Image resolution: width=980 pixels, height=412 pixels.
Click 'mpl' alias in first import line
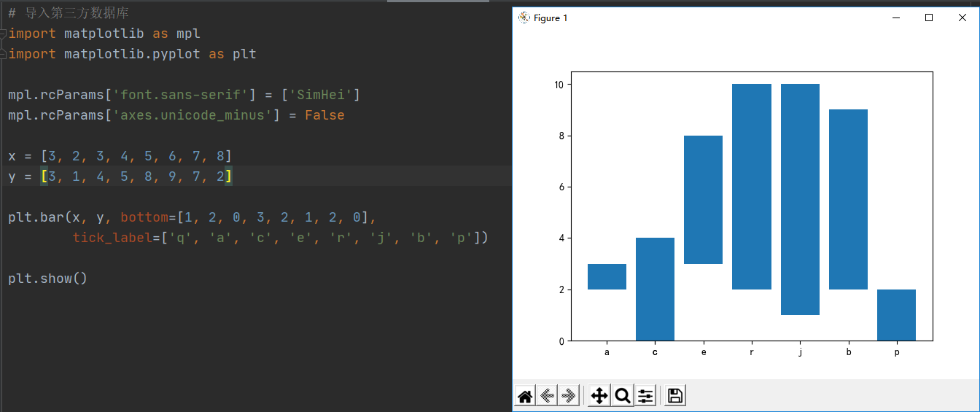[188, 34]
